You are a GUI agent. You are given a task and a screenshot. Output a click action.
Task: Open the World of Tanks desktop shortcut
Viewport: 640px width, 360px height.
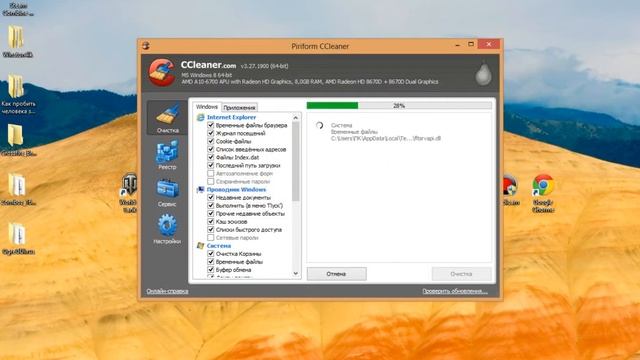pyautogui.click(x=129, y=193)
